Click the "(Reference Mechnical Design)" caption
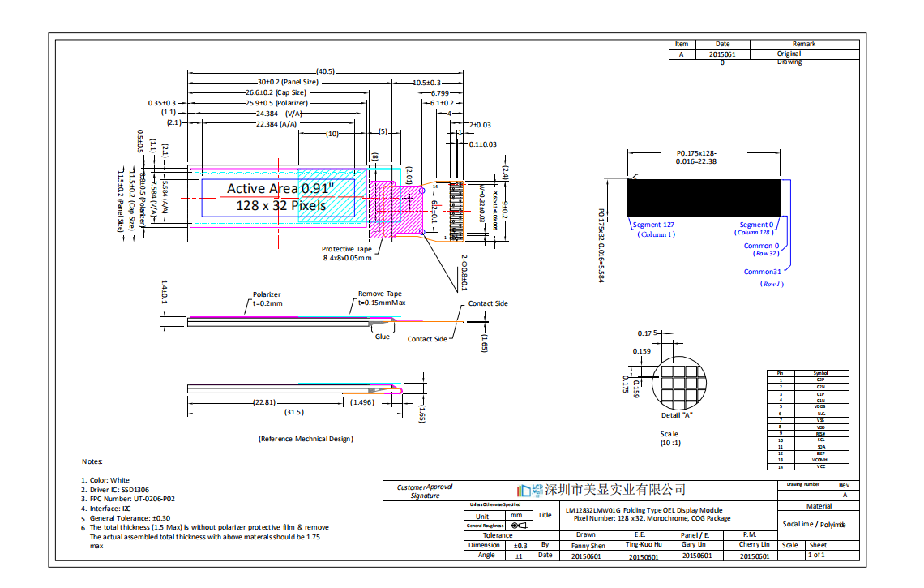This screenshot has width=924, height=588. [306, 439]
